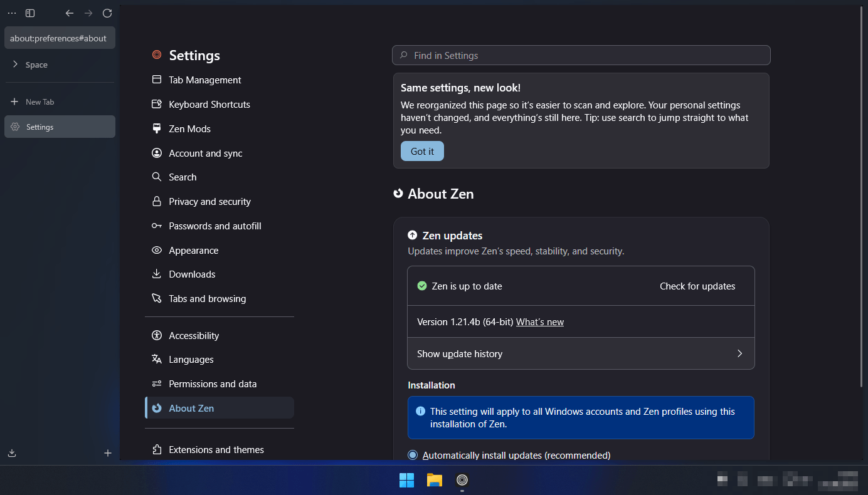
Task: Click the about:preferences URL bar
Action: 60,38
